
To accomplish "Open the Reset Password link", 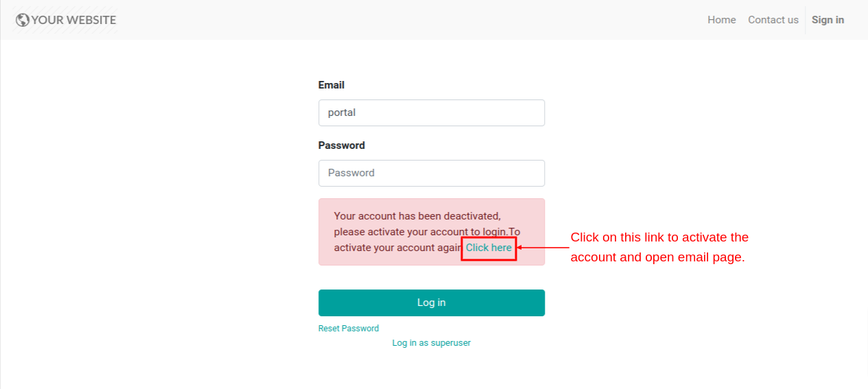I will (349, 329).
